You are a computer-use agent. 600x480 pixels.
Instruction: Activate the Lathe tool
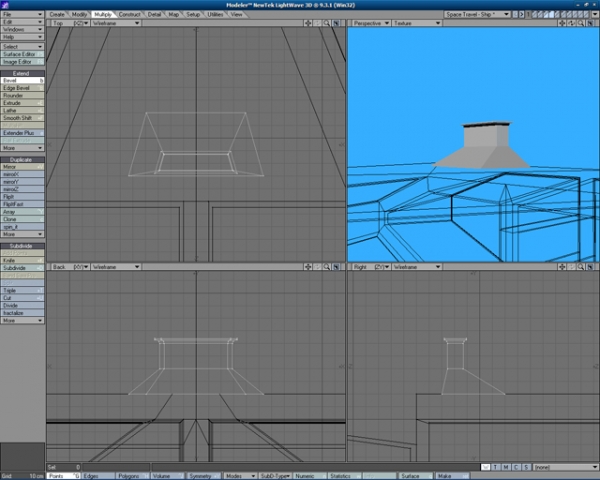[x=22, y=110]
